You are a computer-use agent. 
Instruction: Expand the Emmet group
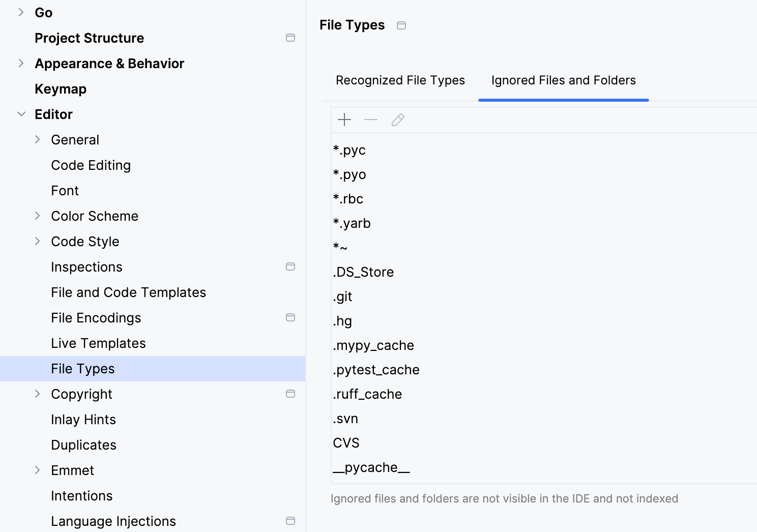(x=38, y=470)
